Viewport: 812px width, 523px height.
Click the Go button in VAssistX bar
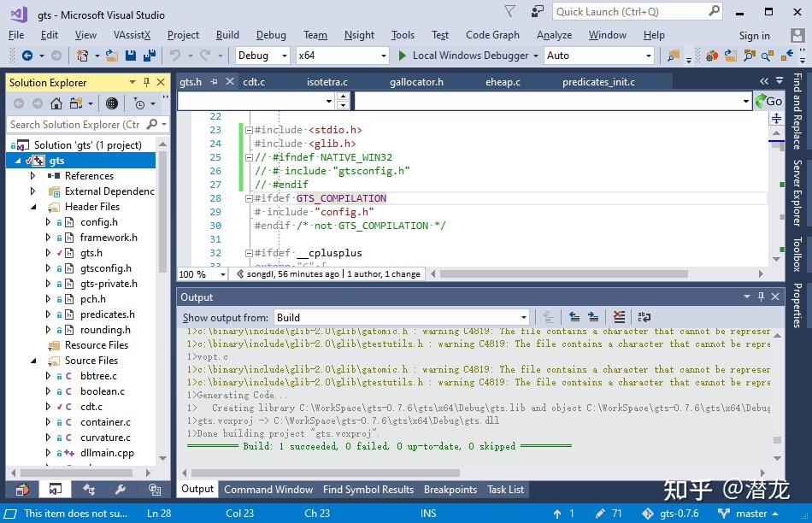[768, 101]
